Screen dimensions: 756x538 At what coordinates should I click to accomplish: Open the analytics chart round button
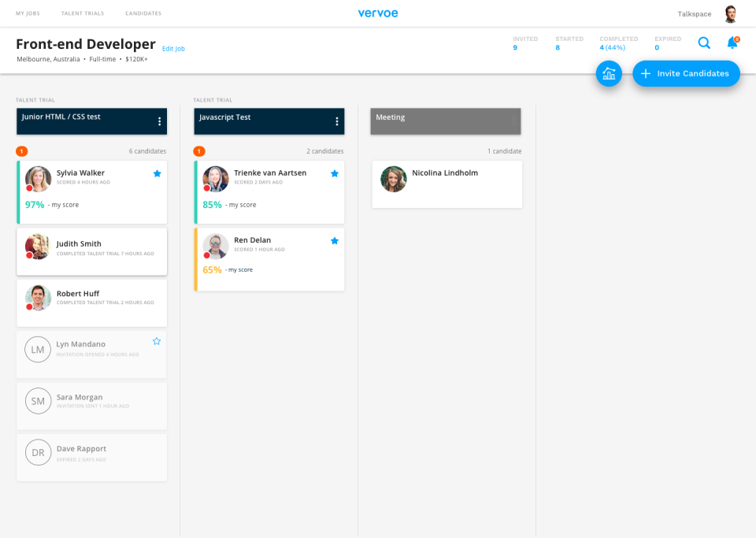point(609,73)
